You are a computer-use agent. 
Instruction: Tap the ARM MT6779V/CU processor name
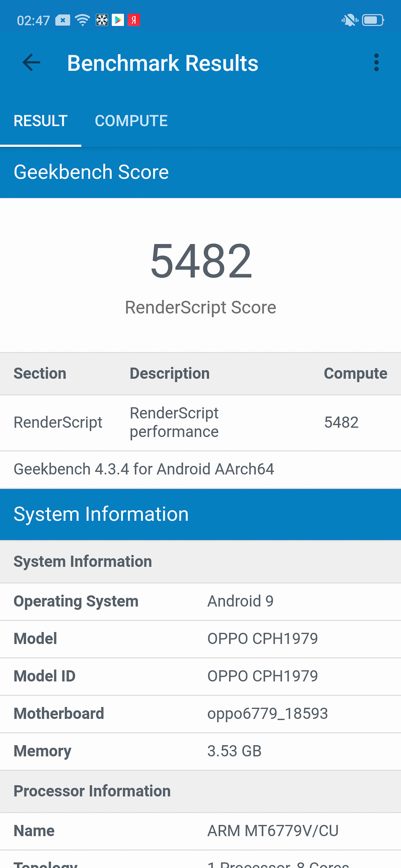pos(273,831)
